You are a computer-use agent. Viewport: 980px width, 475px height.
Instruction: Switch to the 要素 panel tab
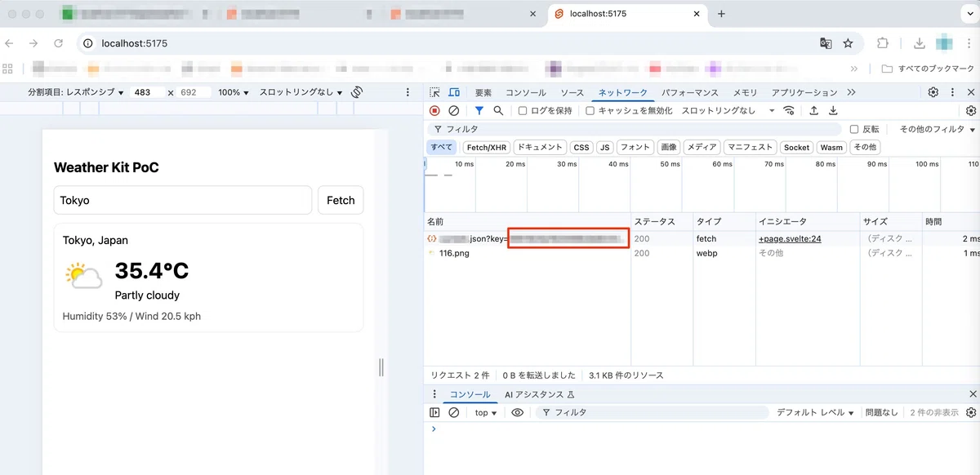pos(483,92)
